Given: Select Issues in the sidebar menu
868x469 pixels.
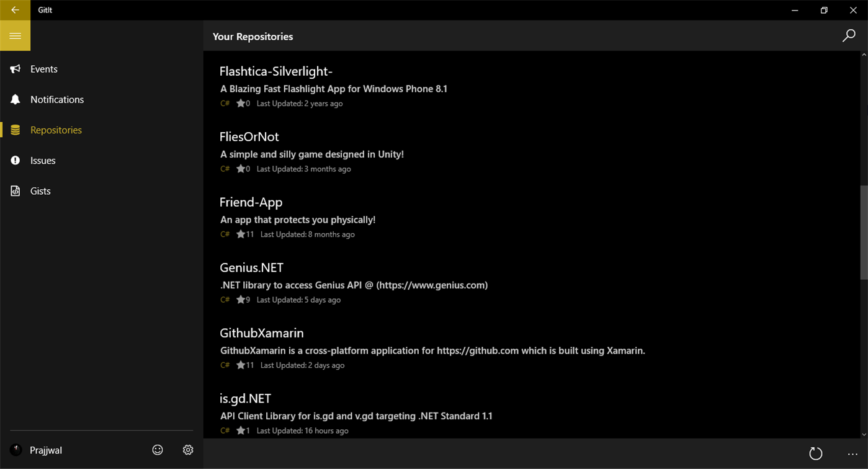Looking at the screenshot, I should [x=43, y=160].
